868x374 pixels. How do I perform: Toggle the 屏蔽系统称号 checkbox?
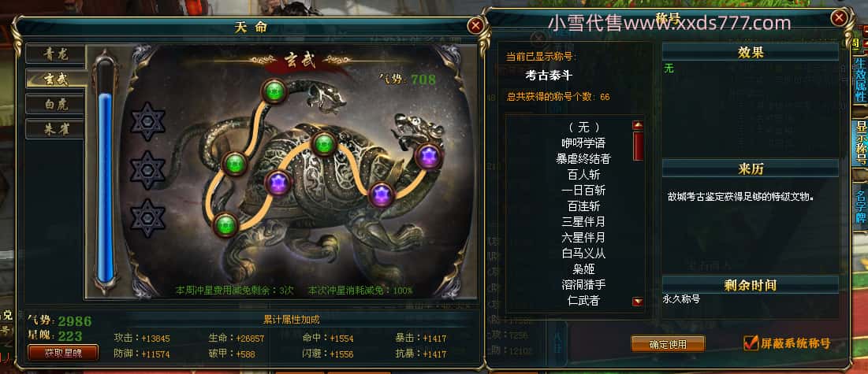click(751, 343)
